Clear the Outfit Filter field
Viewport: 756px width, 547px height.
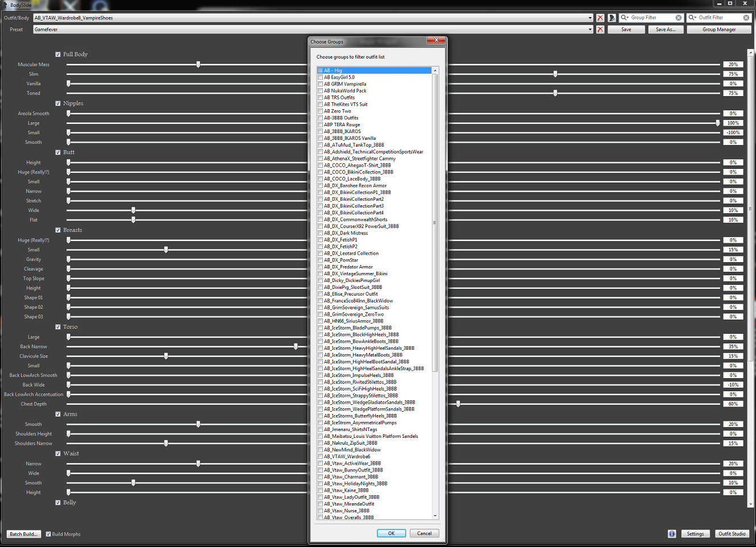click(x=746, y=18)
